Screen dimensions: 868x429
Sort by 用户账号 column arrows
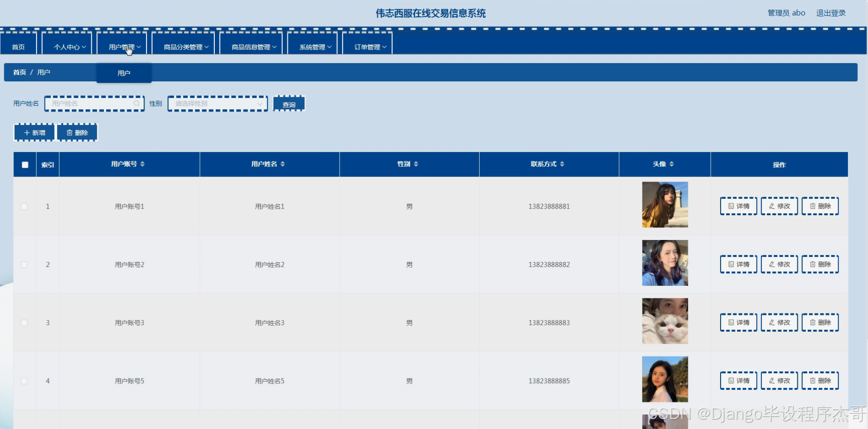coord(142,164)
